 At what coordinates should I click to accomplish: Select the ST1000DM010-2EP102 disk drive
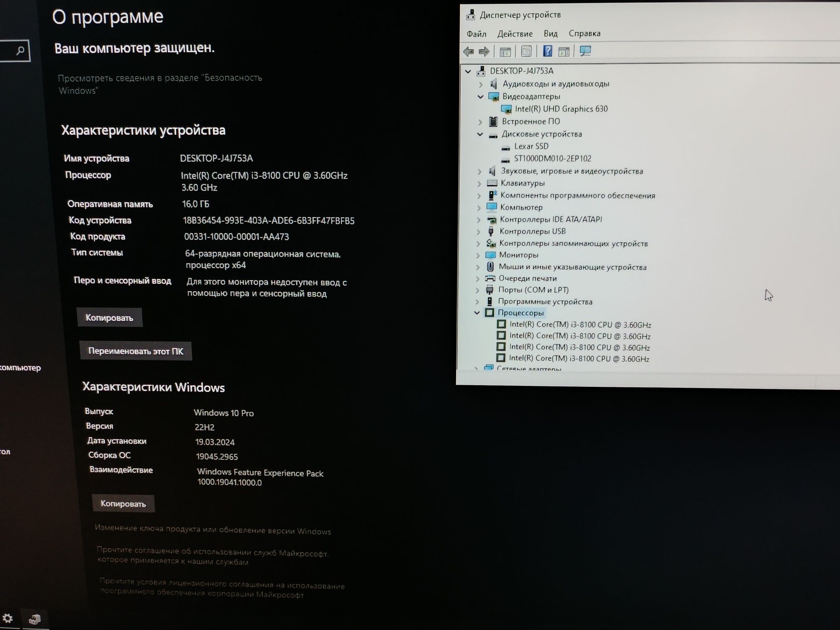coord(552,159)
